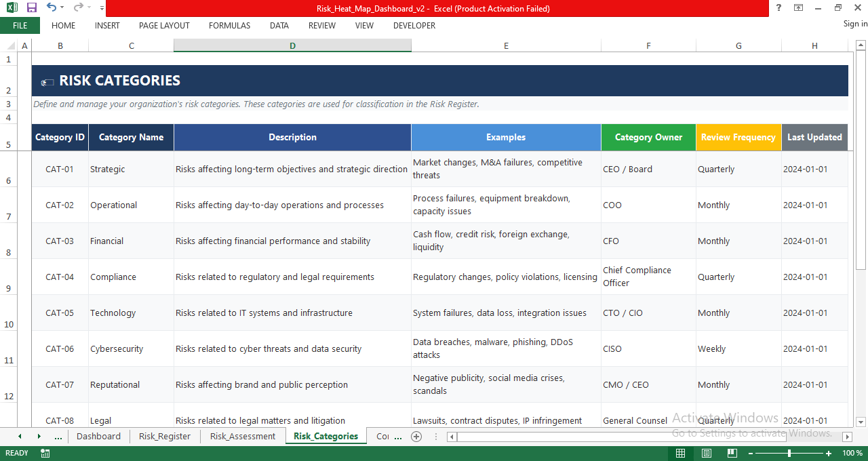This screenshot has width=868, height=461.
Task: Open the Ribbon Display Options icon
Action: [x=799, y=7]
